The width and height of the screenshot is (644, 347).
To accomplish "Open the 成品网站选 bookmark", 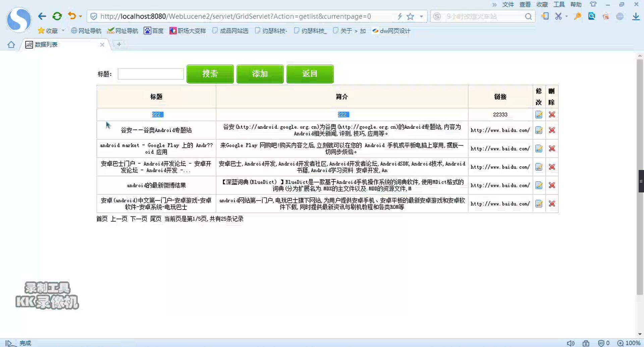I will (230, 31).
